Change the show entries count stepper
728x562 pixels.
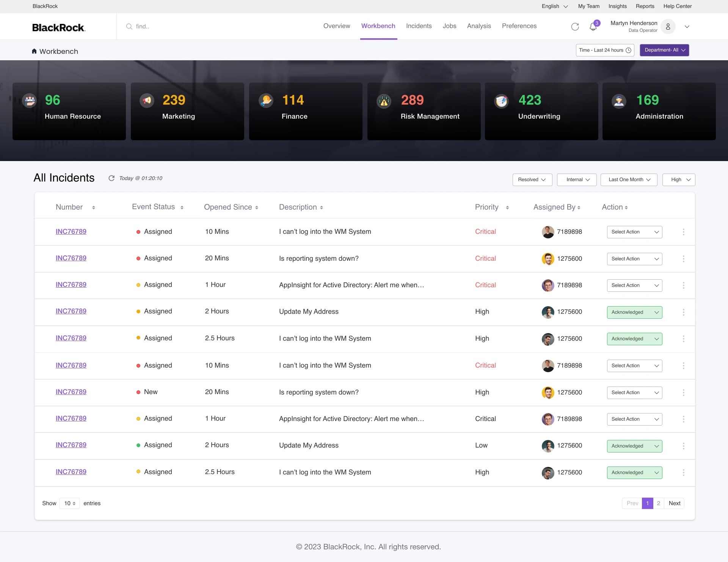70,503
